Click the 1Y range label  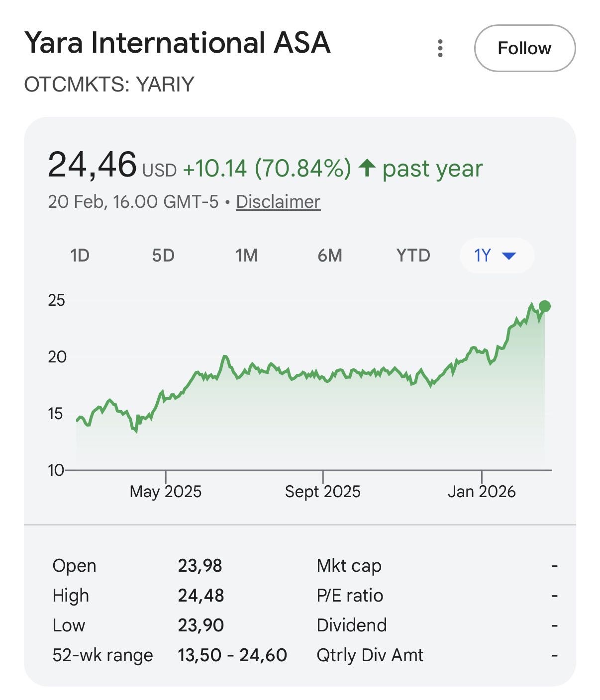pyautogui.click(x=482, y=256)
